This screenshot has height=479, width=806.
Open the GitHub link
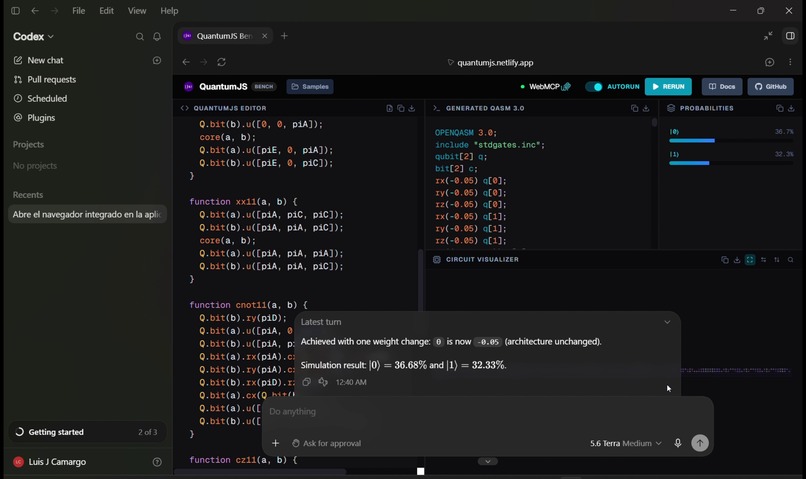click(771, 87)
